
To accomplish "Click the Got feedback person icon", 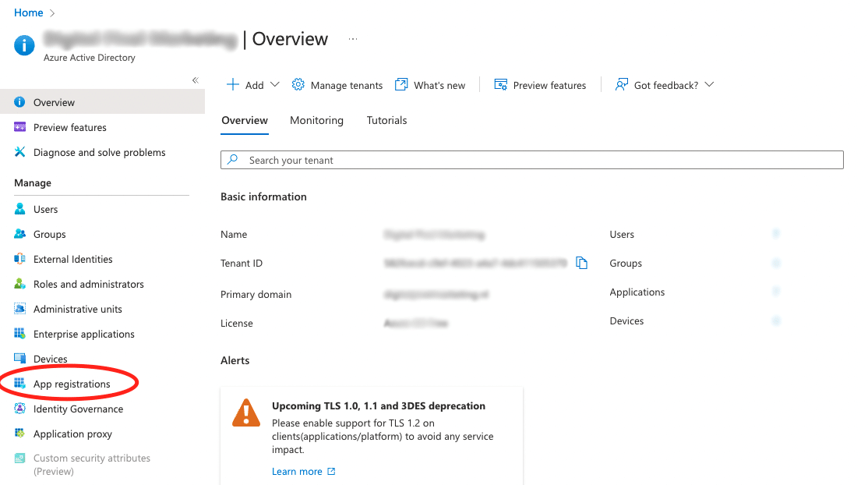I will click(x=621, y=85).
